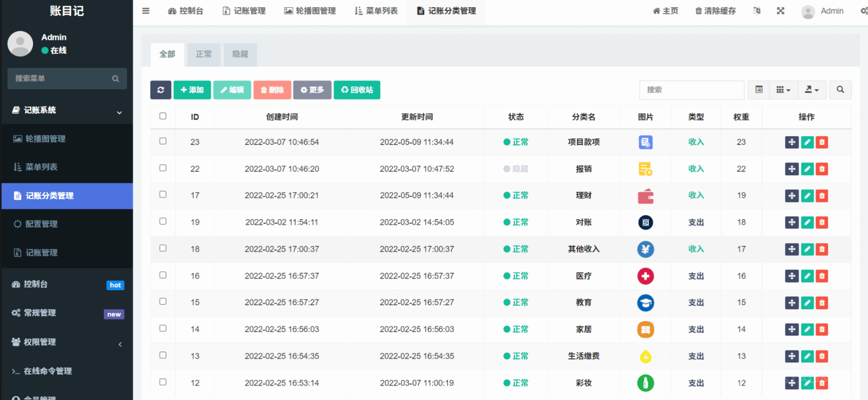Screen dimensions: 868x400
Task: Tick the checkbox for row ID 15
Action: pos(163,302)
